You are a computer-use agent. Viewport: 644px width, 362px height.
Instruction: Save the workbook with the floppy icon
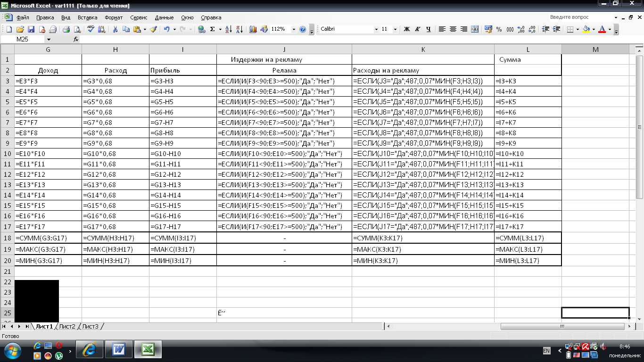pyautogui.click(x=31, y=29)
